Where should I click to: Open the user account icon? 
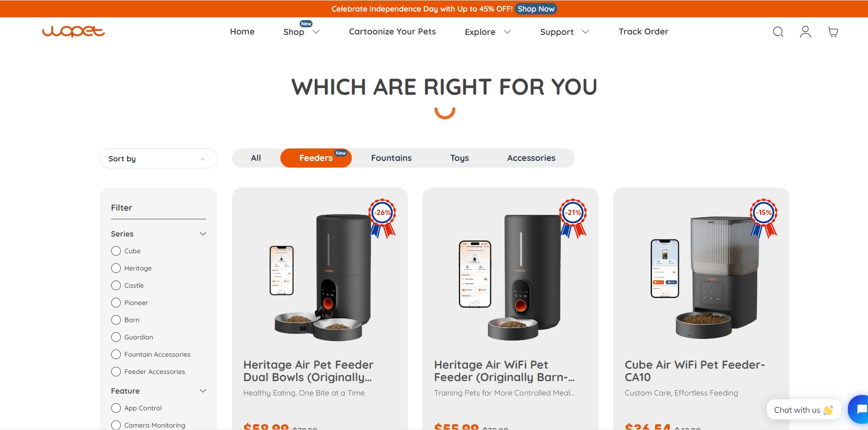[x=805, y=32]
